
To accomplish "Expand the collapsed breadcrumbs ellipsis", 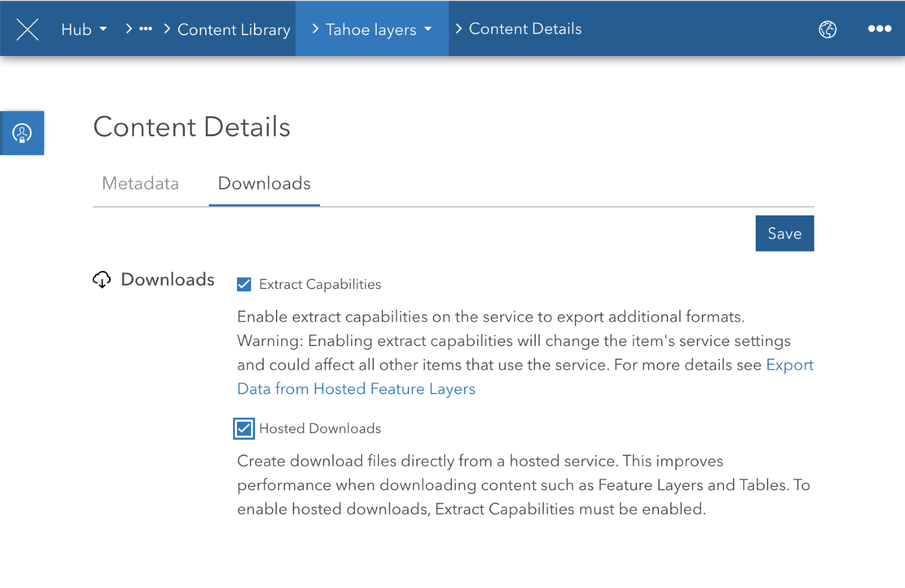I will point(146,29).
